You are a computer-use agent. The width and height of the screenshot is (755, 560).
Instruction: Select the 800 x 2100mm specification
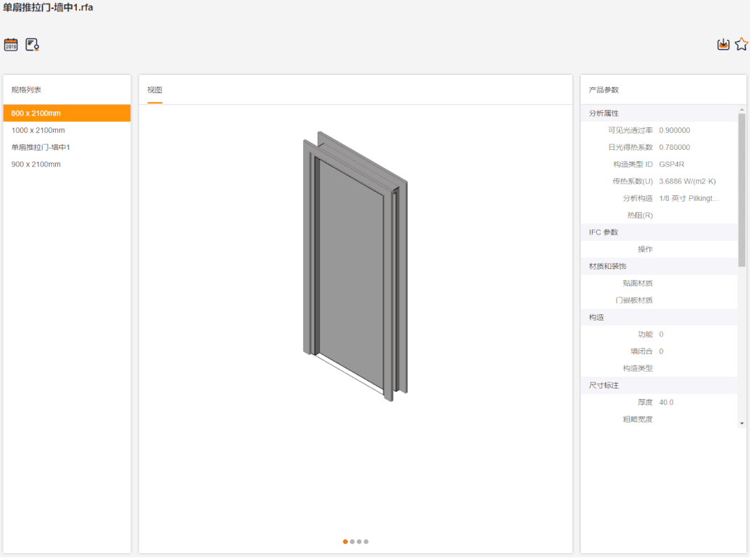[x=66, y=113]
